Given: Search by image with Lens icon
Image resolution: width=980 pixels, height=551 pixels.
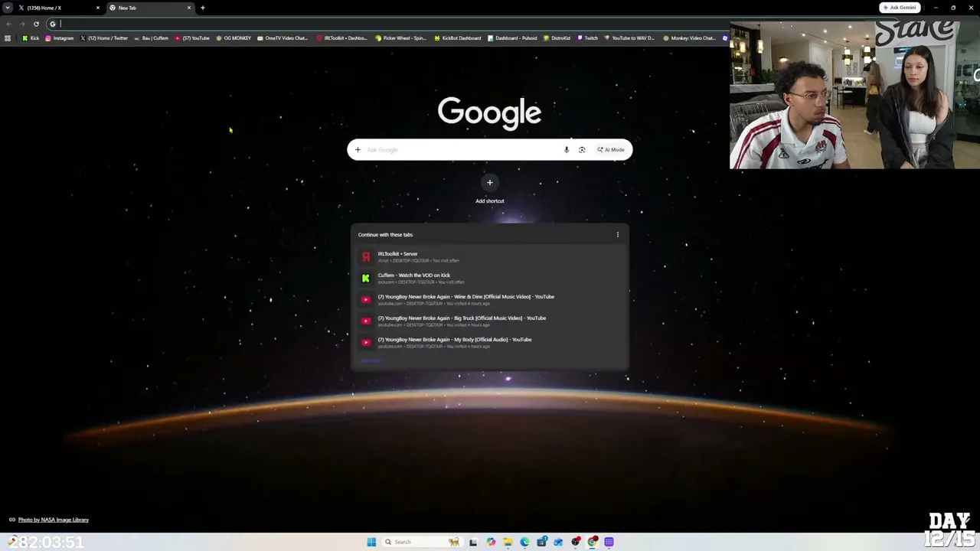Looking at the screenshot, I should 582,150.
